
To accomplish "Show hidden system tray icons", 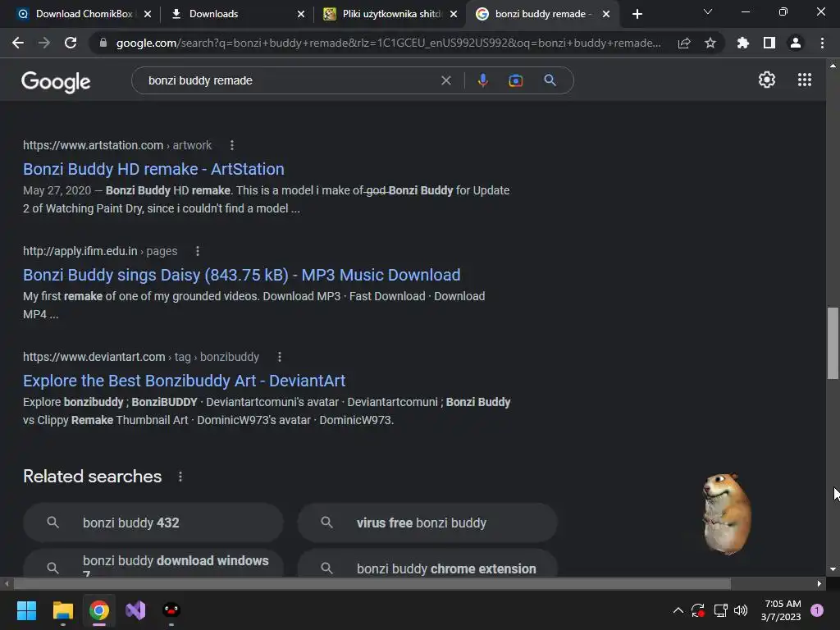I will coord(678,610).
